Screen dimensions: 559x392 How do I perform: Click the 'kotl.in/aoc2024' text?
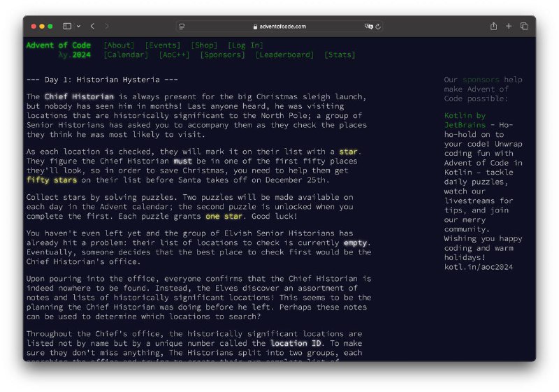[x=479, y=267]
